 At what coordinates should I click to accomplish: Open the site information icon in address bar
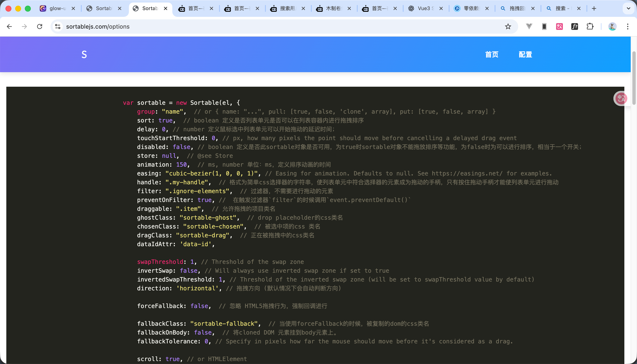tap(58, 27)
